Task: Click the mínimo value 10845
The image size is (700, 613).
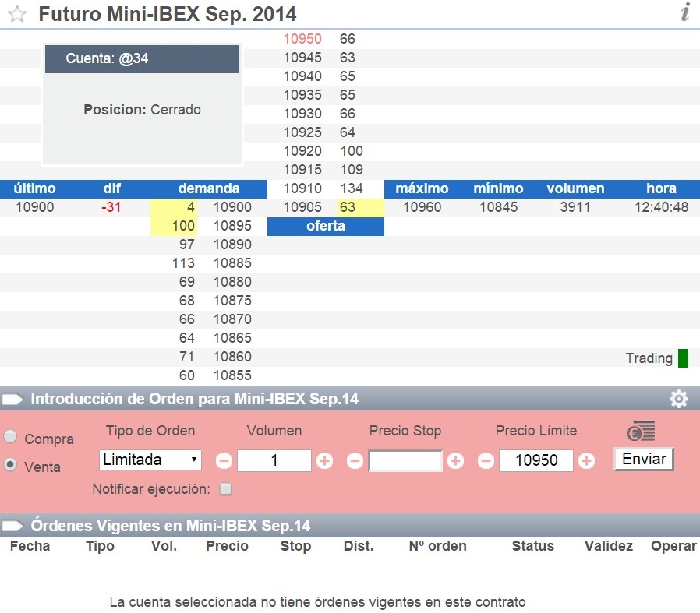Action: (499, 207)
